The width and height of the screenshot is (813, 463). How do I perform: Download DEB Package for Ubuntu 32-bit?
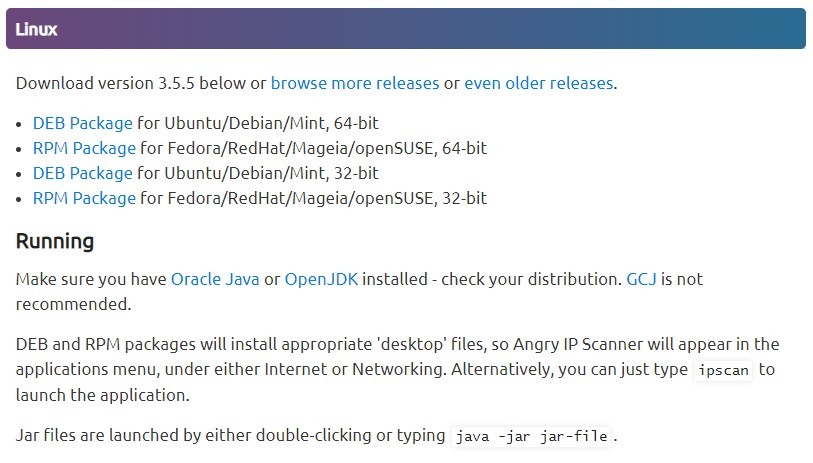coord(83,173)
